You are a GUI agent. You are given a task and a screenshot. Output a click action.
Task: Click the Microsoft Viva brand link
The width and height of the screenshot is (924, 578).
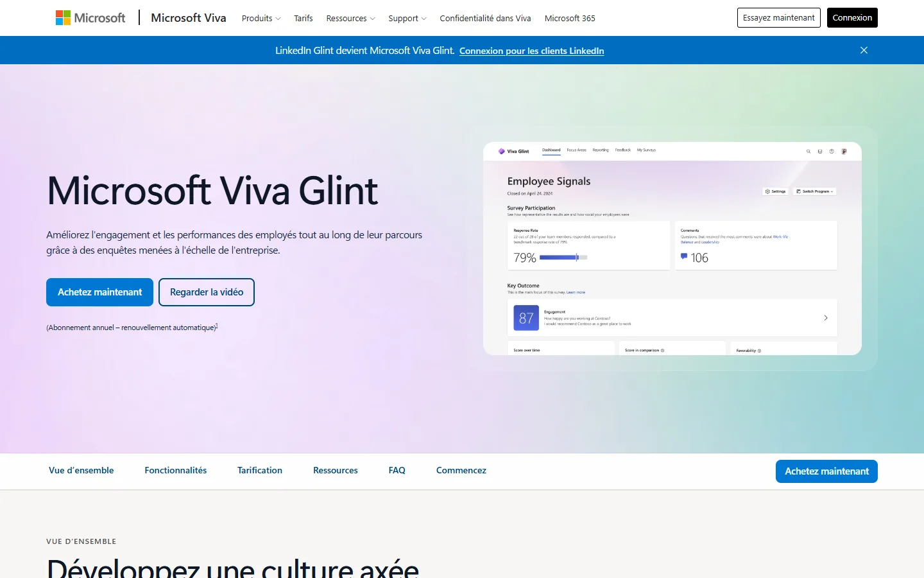coord(189,18)
